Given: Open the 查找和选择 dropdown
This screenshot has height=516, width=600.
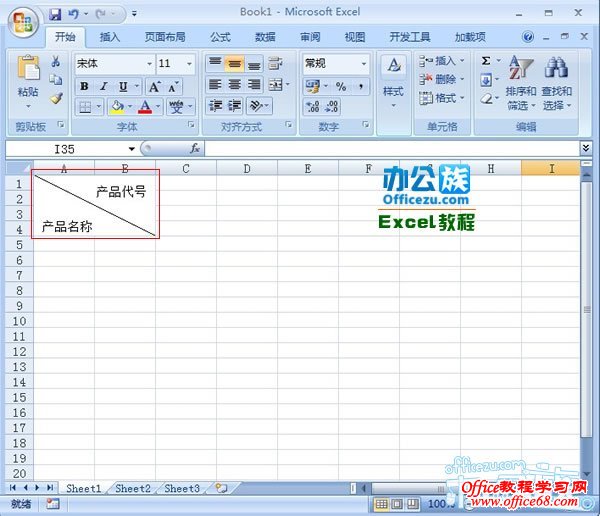Looking at the screenshot, I should coord(557,83).
